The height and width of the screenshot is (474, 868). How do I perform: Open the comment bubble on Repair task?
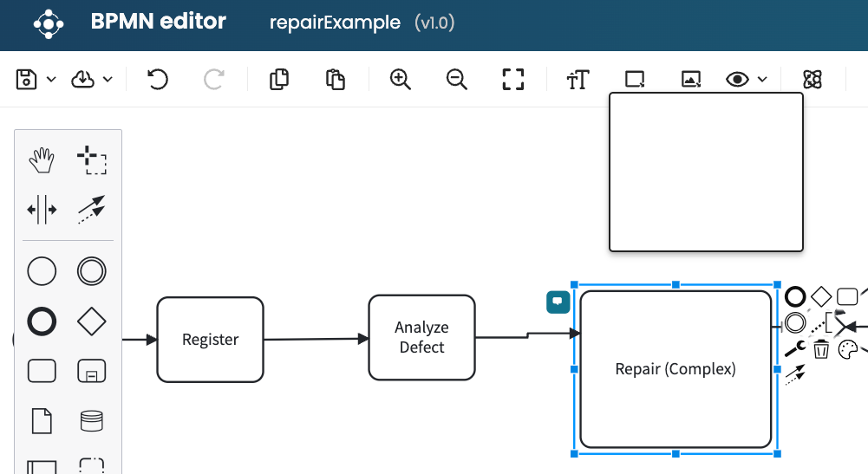click(x=559, y=302)
